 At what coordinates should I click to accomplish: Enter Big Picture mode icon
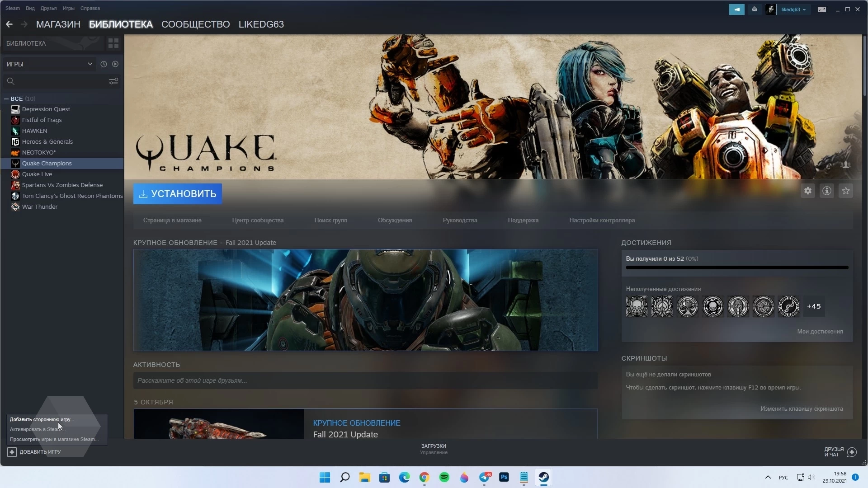[x=822, y=9]
